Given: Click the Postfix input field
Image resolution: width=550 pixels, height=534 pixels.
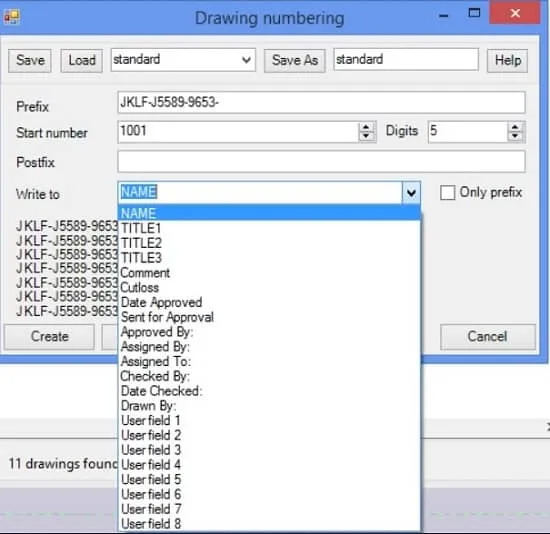Looking at the screenshot, I should click(321, 161).
